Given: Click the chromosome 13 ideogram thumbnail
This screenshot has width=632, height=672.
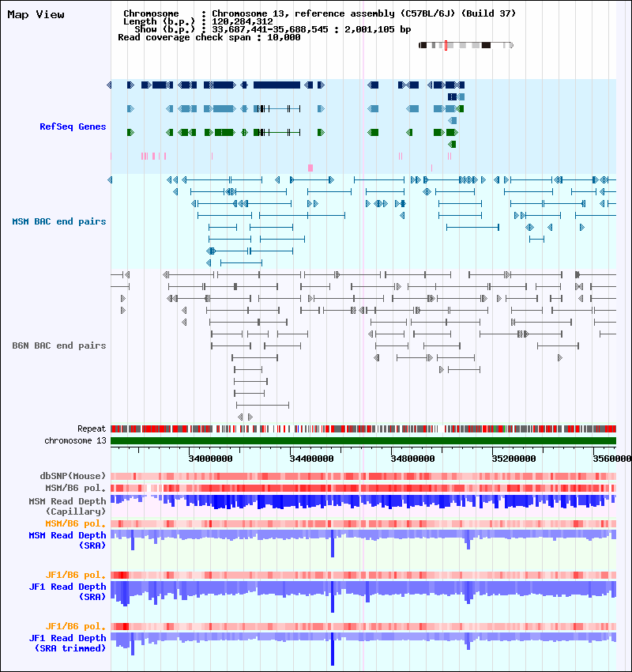Looking at the screenshot, I should pyautogui.click(x=466, y=45).
